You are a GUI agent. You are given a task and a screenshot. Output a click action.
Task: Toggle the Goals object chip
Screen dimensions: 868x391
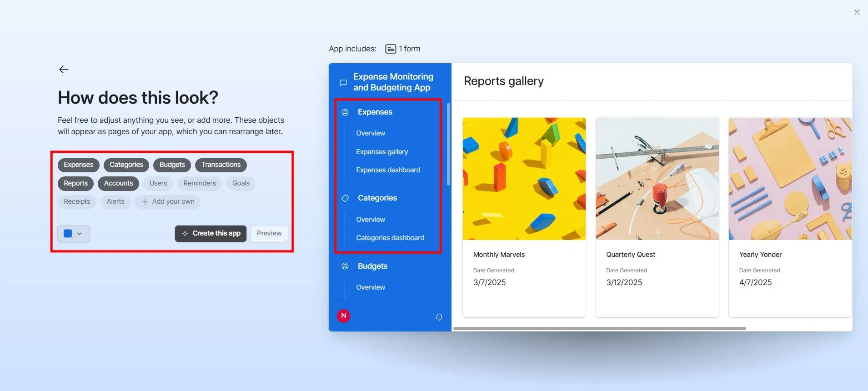241,183
